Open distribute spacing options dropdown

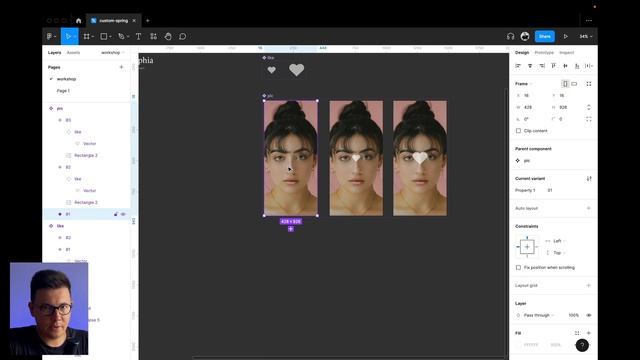(x=589, y=66)
